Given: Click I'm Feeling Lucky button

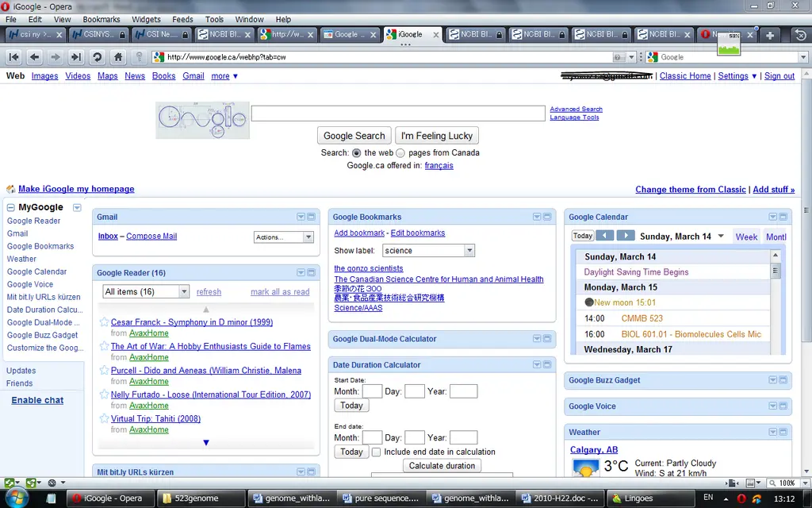Looking at the screenshot, I should (437, 136).
